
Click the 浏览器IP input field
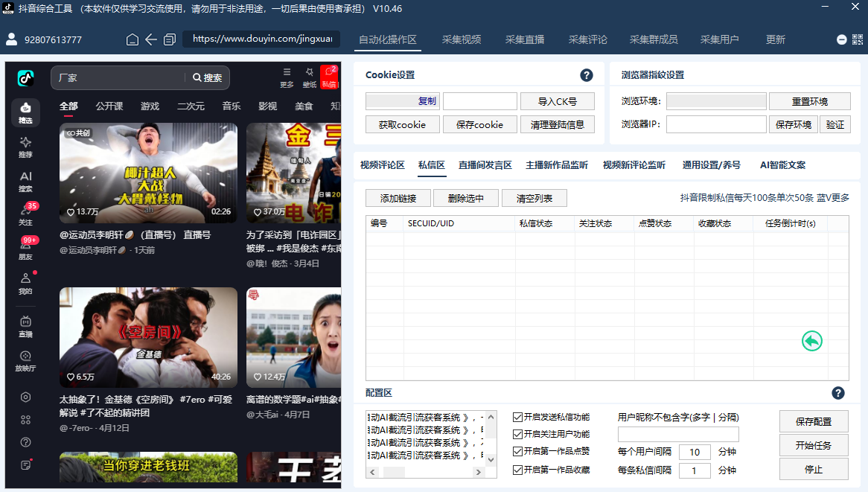(x=716, y=124)
